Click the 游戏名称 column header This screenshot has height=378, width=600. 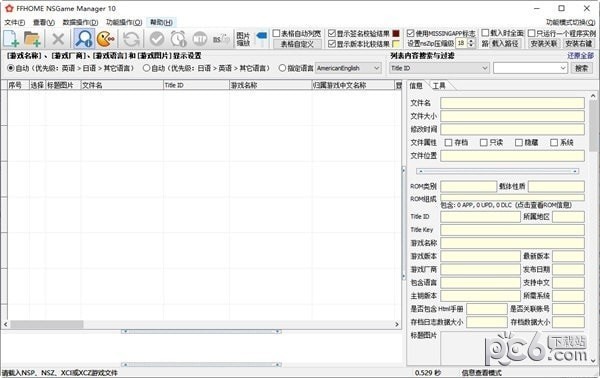click(x=270, y=85)
